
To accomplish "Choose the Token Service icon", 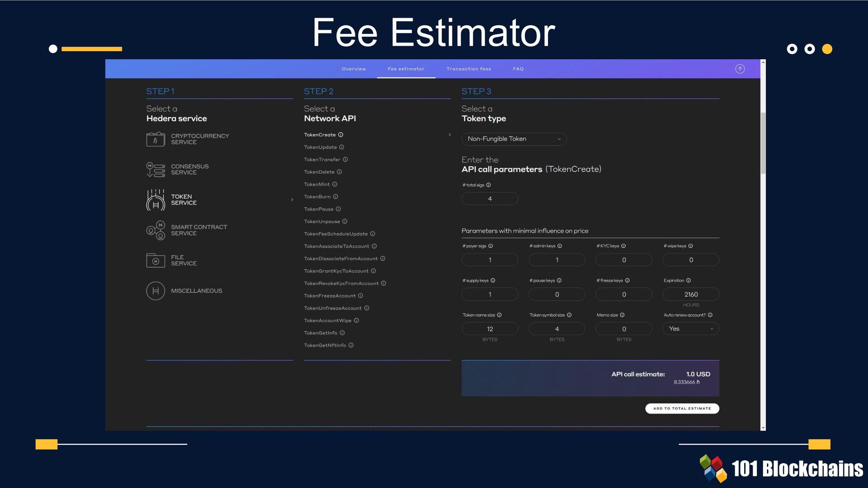I will coord(156,200).
